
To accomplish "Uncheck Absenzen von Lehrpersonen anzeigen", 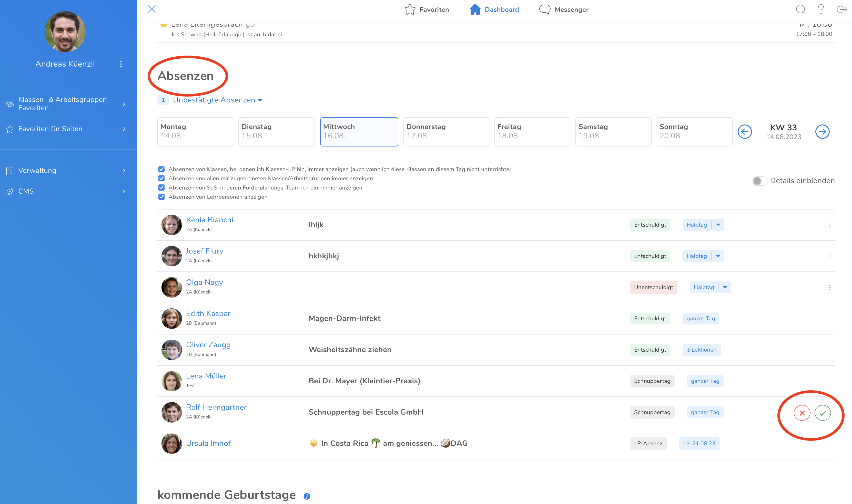I will pyautogui.click(x=161, y=197).
